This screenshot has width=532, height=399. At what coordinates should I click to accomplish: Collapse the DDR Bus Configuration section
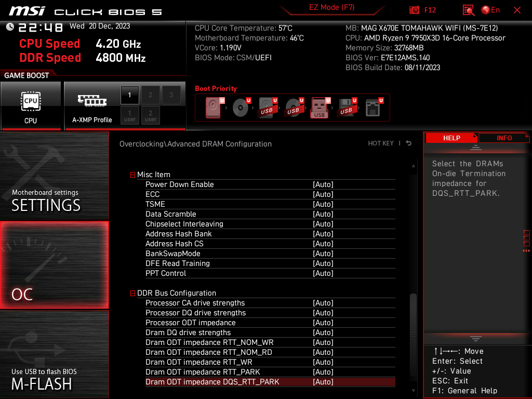(132, 293)
